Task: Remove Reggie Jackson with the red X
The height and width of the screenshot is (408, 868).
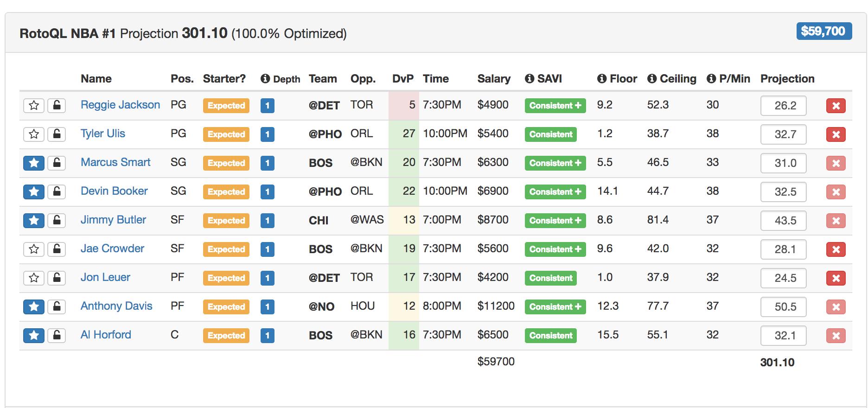Action: (836, 106)
